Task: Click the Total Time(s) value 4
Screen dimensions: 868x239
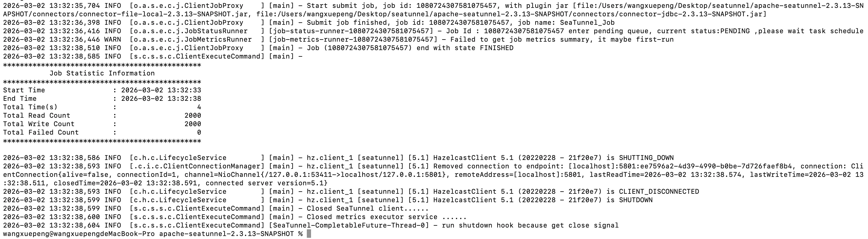Action: click(x=199, y=107)
